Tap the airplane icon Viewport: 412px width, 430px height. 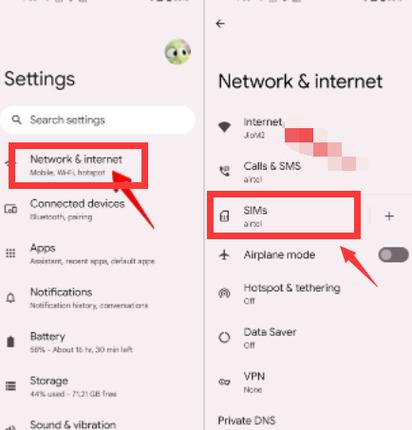(224, 255)
